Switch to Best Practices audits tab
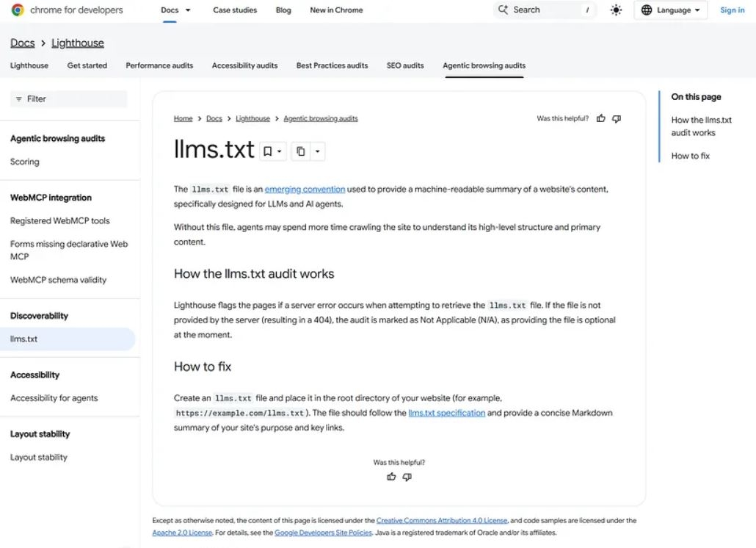 click(x=332, y=65)
